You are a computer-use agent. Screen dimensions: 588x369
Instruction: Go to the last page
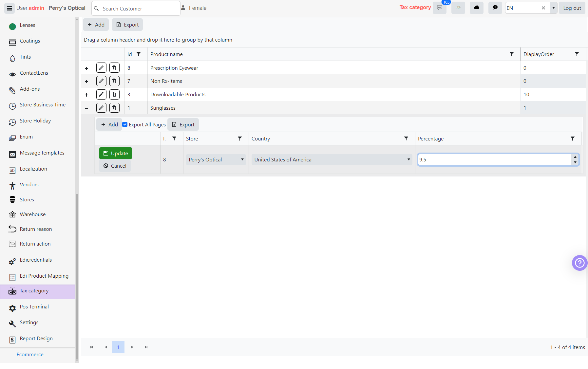146,347
